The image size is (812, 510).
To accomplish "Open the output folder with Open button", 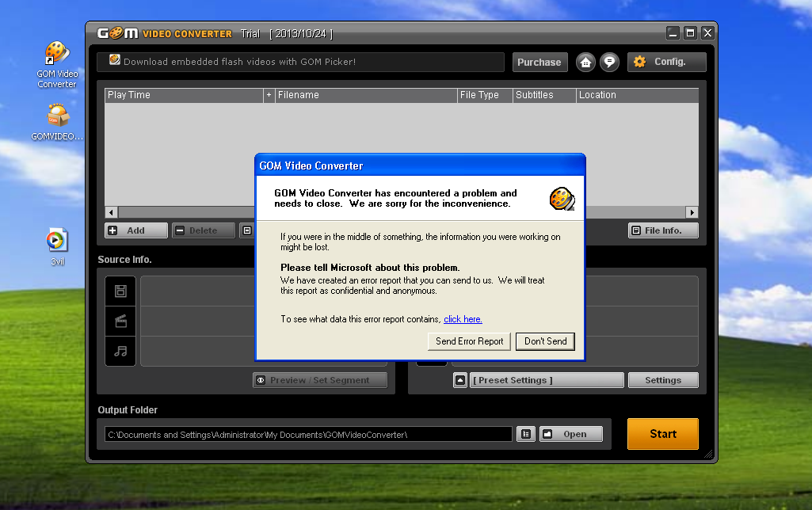I will point(571,434).
